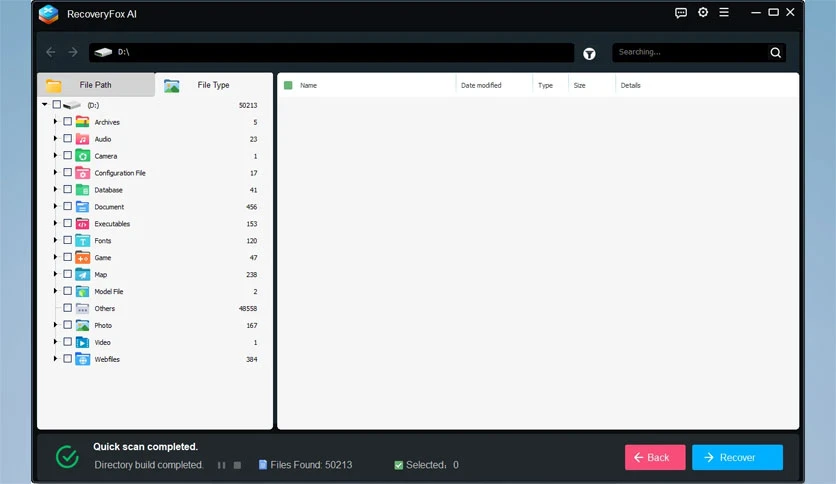Switch to the File Type tab
Image resolution: width=836 pixels, height=484 pixels.
coord(214,85)
